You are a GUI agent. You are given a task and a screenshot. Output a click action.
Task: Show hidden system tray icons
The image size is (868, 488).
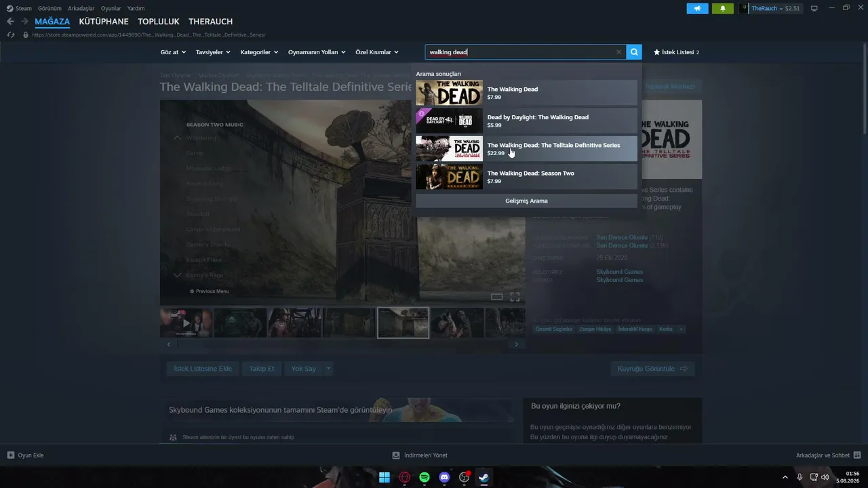point(785,477)
